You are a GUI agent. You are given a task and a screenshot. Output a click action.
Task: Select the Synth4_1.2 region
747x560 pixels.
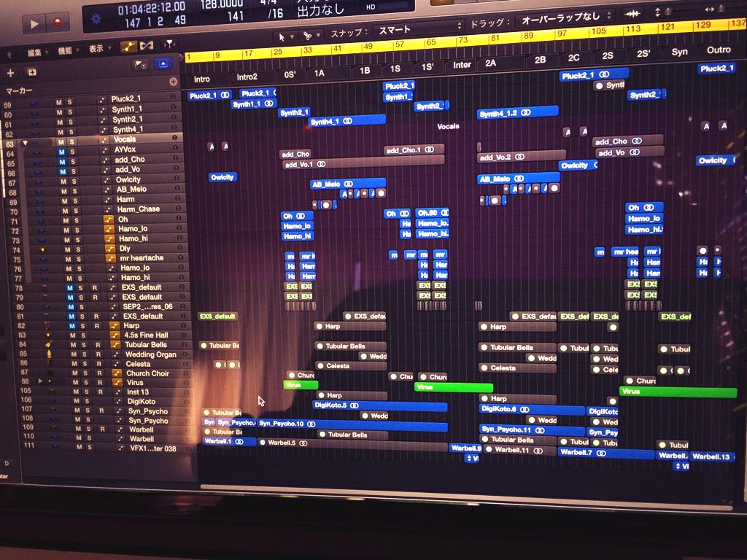coord(517,113)
